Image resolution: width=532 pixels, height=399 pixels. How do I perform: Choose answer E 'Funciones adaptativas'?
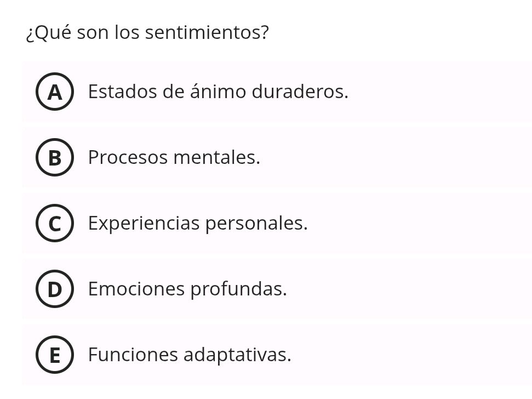pos(190,355)
